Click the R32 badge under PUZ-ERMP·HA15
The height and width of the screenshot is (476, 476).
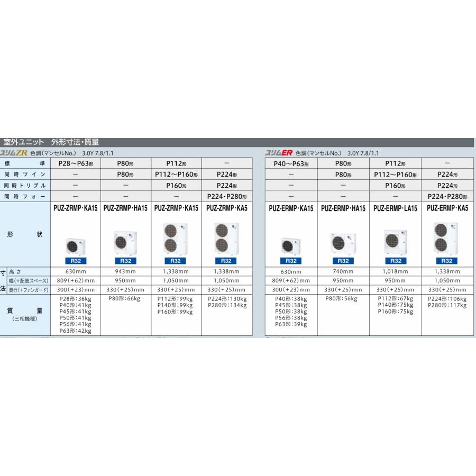click(x=343, y=261)
